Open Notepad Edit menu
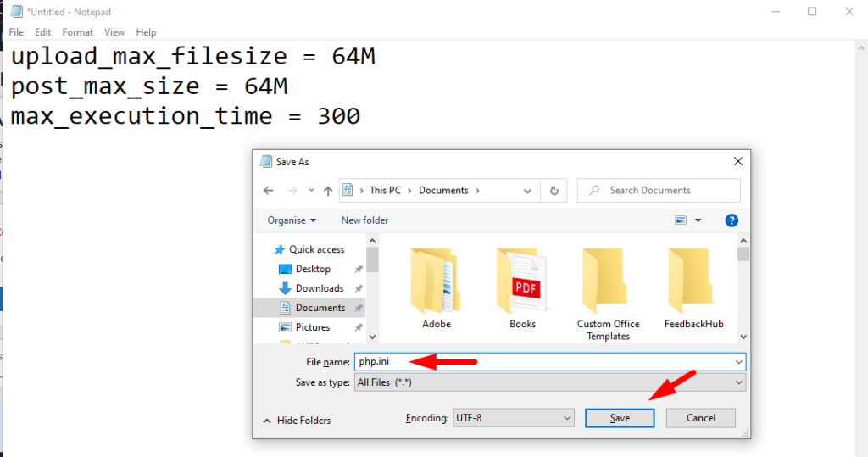868x457 pixels. (42, 32)
